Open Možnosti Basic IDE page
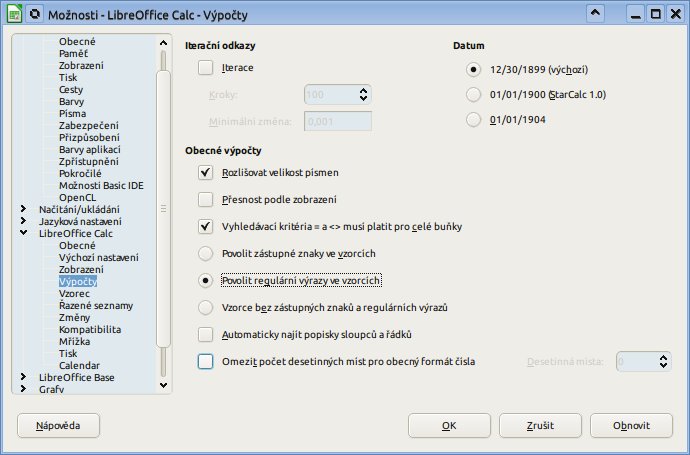This screenshot has height=455, width=690. click(x=101, y=185)
